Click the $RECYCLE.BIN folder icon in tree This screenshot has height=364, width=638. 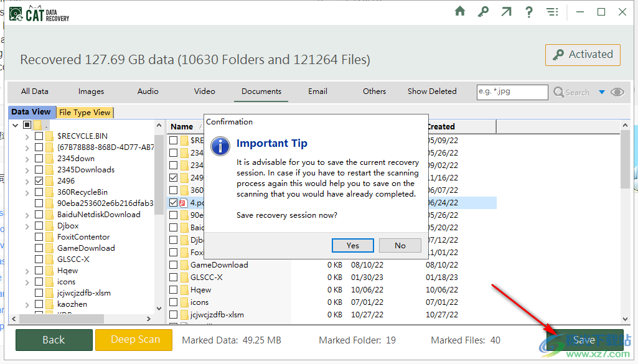click(x=50, y=136)
